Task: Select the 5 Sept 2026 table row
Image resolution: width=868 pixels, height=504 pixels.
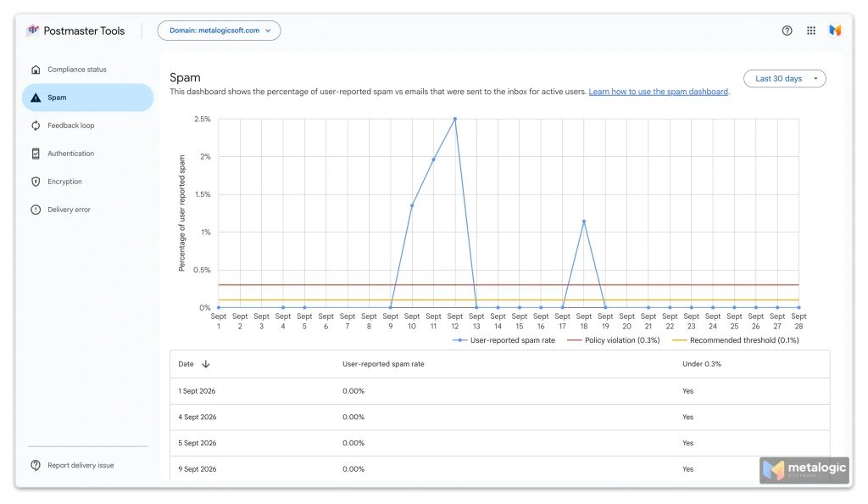Action: pyautogui.click(x=500, y=443)
